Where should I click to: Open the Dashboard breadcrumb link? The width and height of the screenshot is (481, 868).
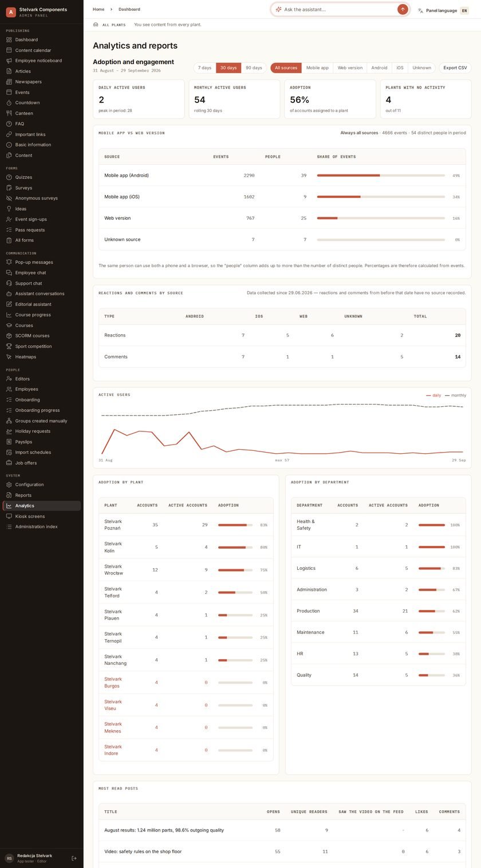point(129,9)
